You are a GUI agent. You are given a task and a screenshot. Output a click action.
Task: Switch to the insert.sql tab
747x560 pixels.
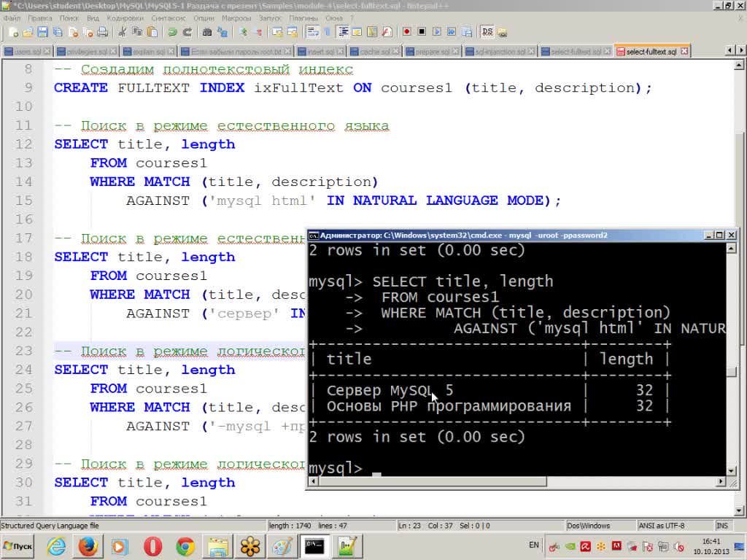(x=320, y=51)
